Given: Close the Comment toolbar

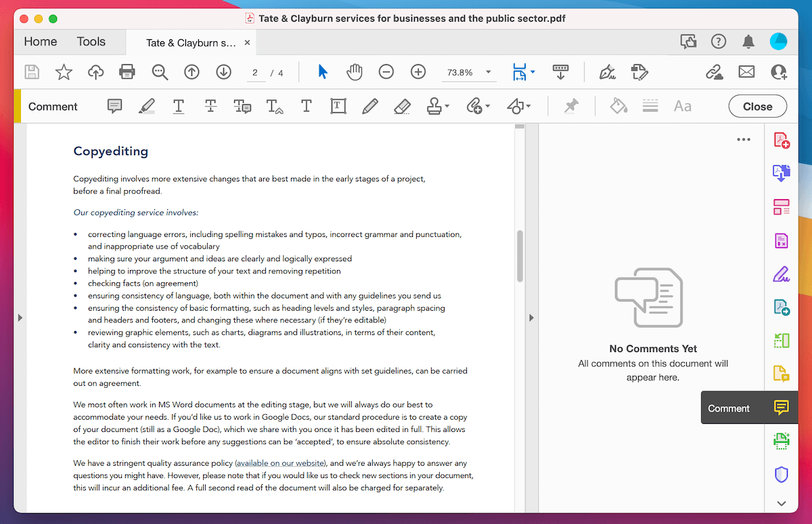Looking at the screenshot, I should pyautogui.click(x=757, y=106).
